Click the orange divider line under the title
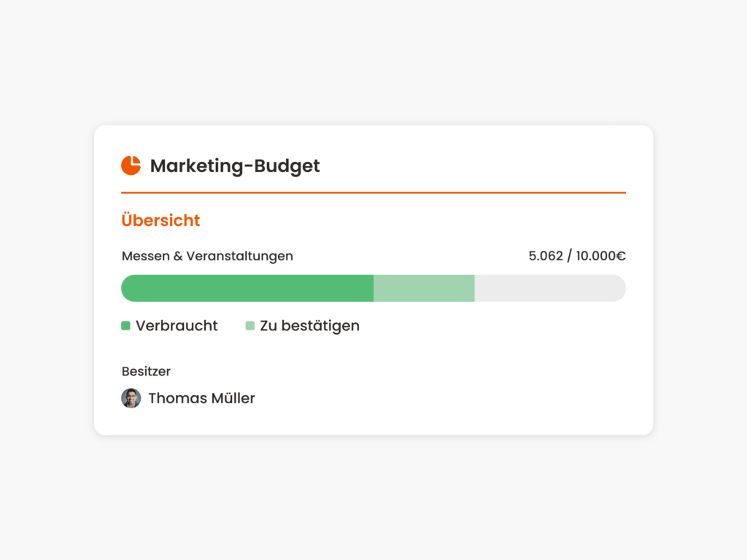 click(x=373, y=192)
